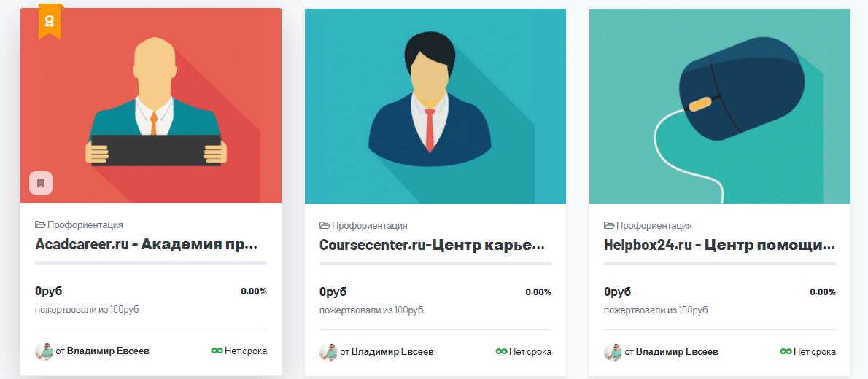Open the computer mouse thumbnail image
The width and height of the screenshot is (868, 379).
720,106
